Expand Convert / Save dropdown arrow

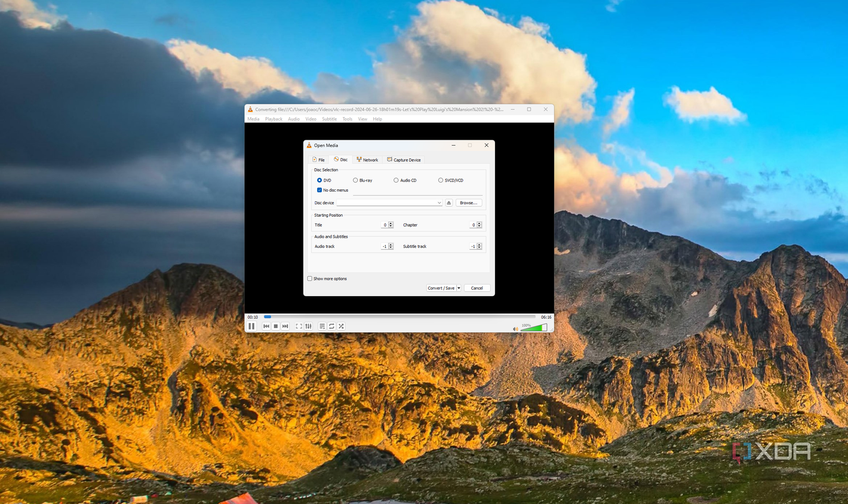pyautogui.click(x=459, y=288)
